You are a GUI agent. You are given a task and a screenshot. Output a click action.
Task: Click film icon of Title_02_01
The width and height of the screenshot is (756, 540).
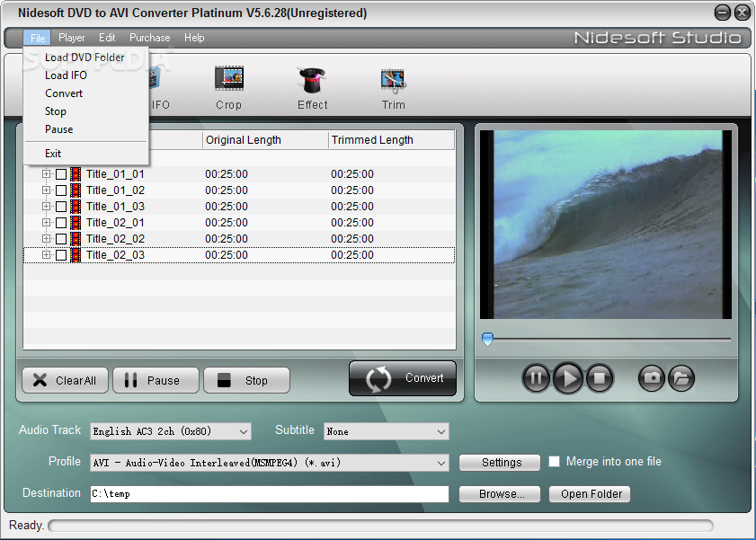tap(76, 223)
